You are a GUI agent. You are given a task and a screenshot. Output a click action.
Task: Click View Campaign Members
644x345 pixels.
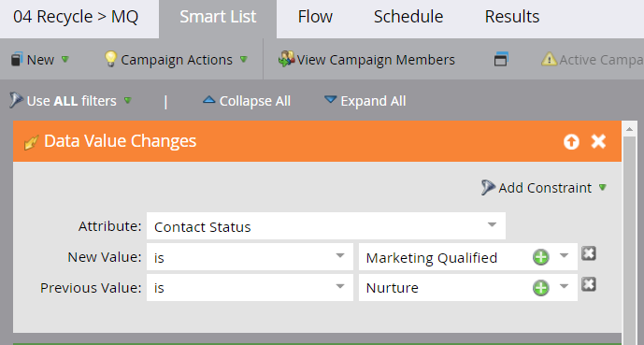click(366, 60)
